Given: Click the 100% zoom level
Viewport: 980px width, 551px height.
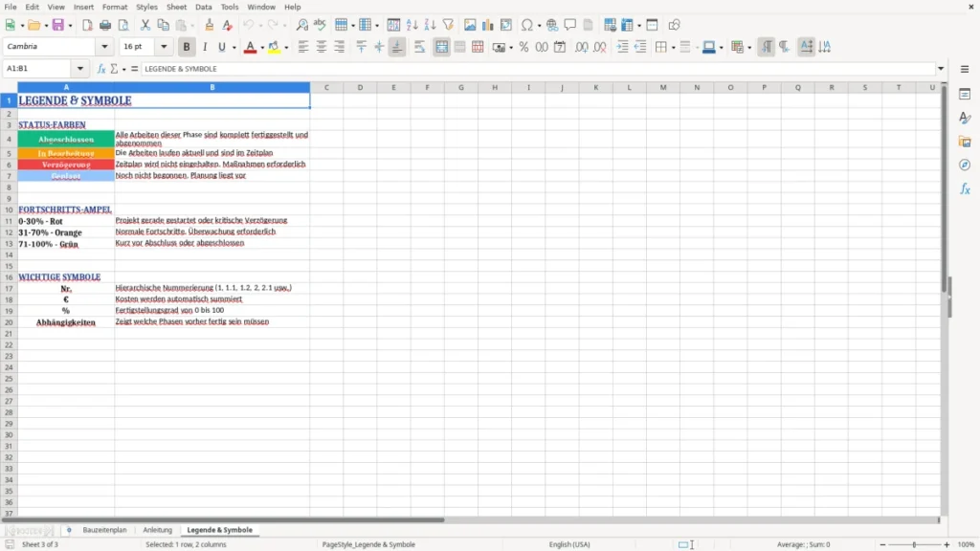Looking at the screenshot, I should [x=967, y=544].
